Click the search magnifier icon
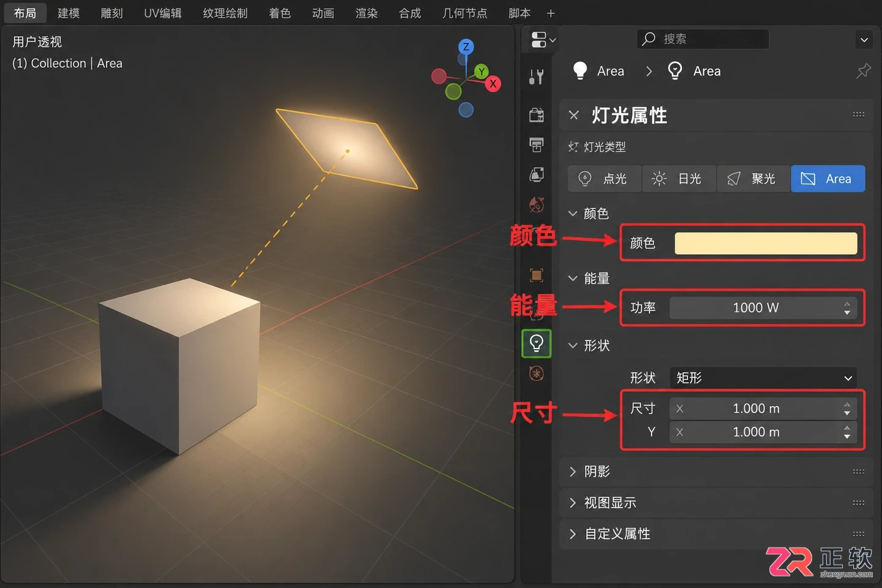882x588 pixels. (649, 39)
